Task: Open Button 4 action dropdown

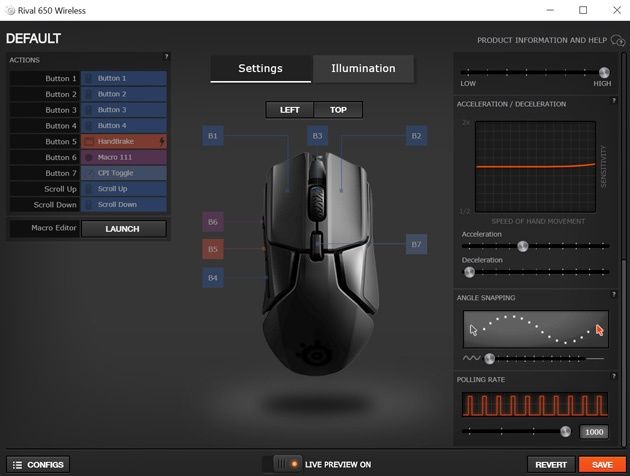Action: [x=124, y=125]
